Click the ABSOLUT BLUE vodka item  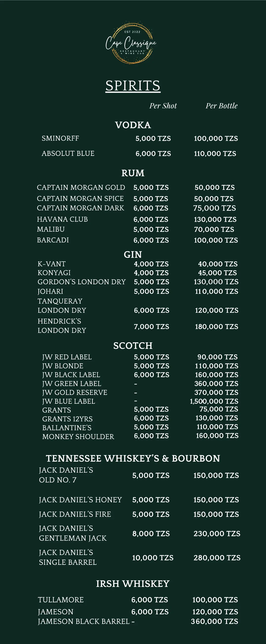(x=68, y=153)
